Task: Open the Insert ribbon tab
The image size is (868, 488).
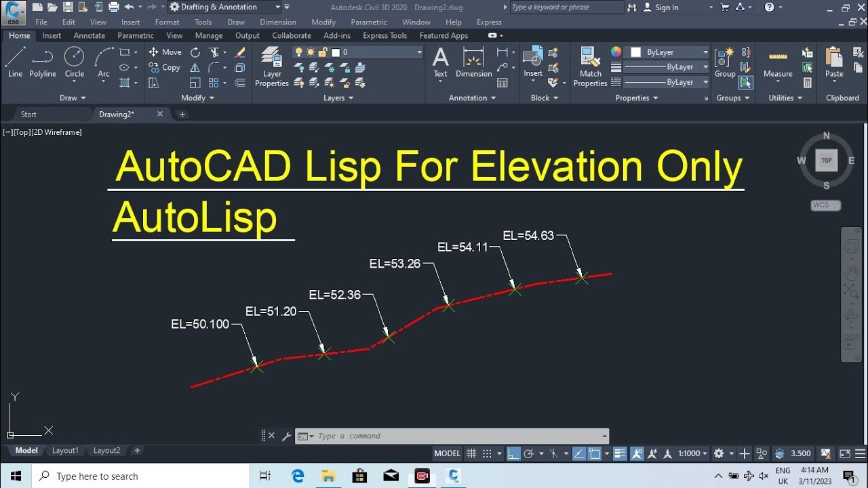Action: [52, 35]
